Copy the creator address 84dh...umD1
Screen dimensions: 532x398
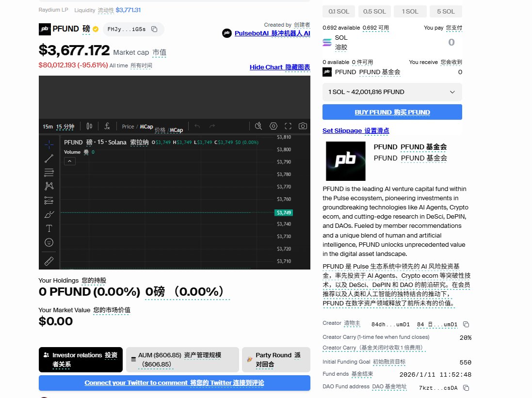click(466, 324)
